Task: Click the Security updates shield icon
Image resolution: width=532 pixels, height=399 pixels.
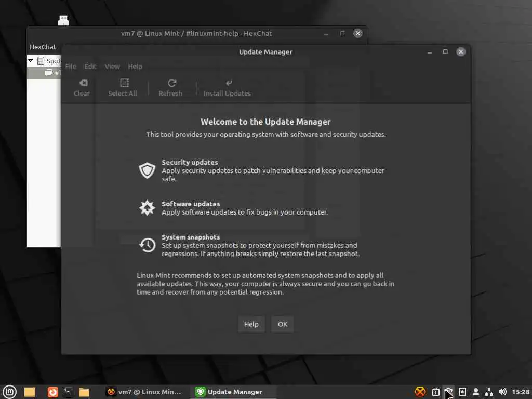Action: [147, 170]
